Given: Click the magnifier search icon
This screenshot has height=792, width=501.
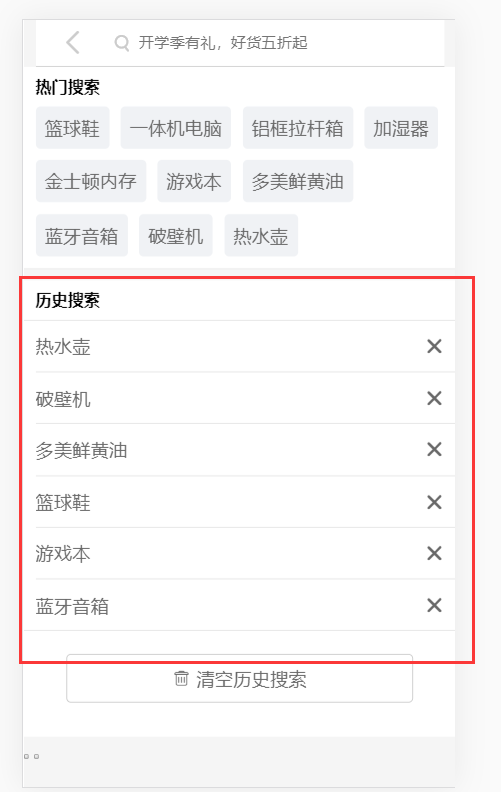Looking at the screenshot, I should [122, 43].
